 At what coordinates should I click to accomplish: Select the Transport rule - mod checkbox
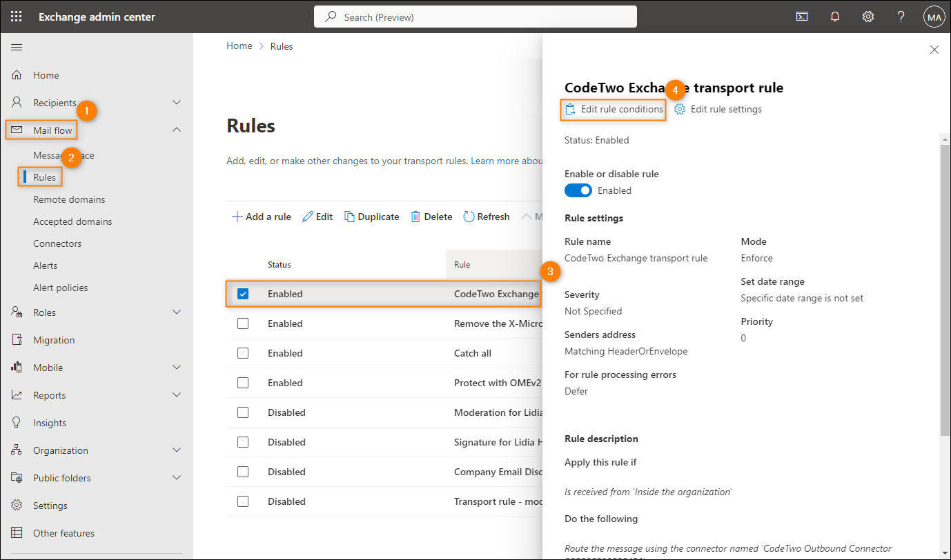[243, 501]
